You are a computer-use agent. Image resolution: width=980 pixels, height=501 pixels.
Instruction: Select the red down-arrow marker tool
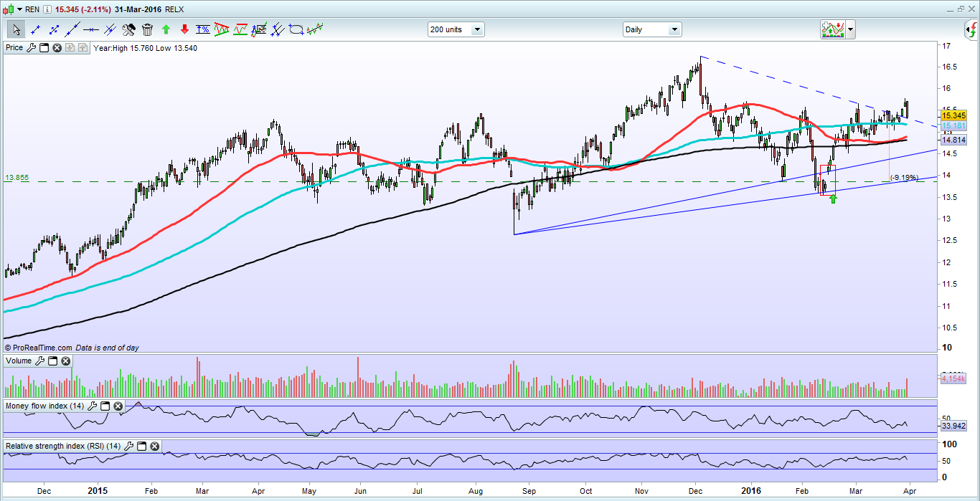184,30
